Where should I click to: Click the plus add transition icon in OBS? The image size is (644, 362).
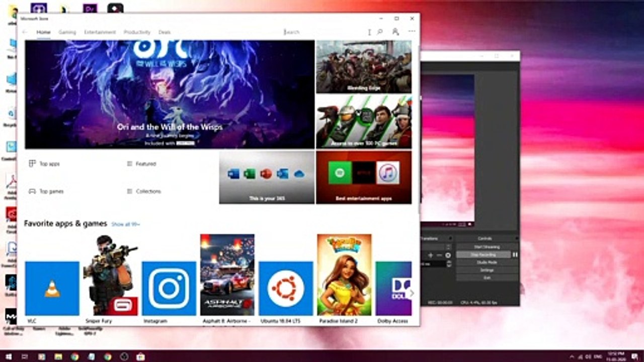tap(430, 255)
